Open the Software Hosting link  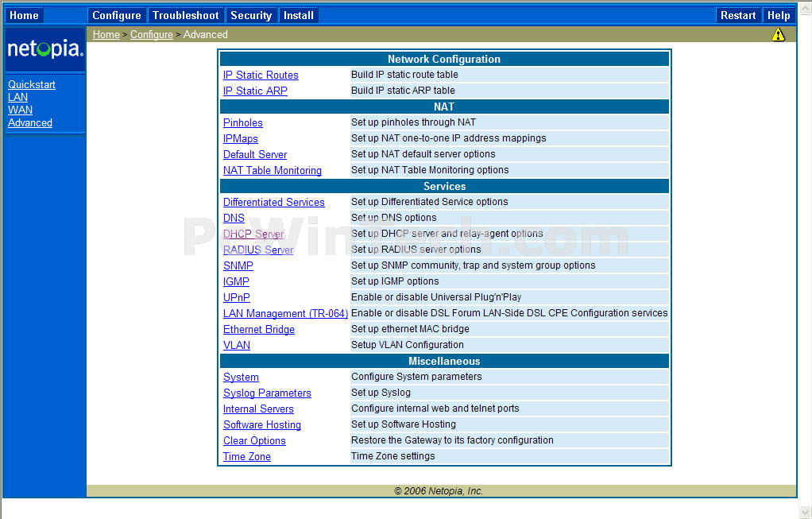(x=262, y=424)
